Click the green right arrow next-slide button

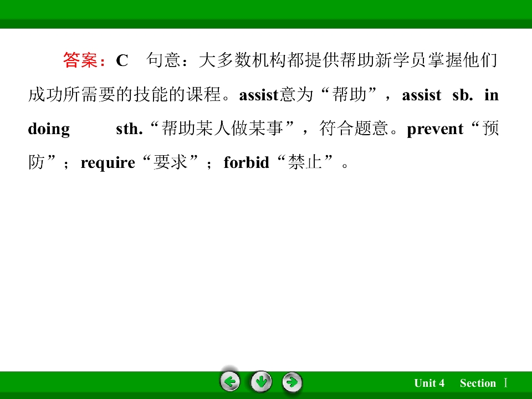pyautogui.click(x=292, y=382)
